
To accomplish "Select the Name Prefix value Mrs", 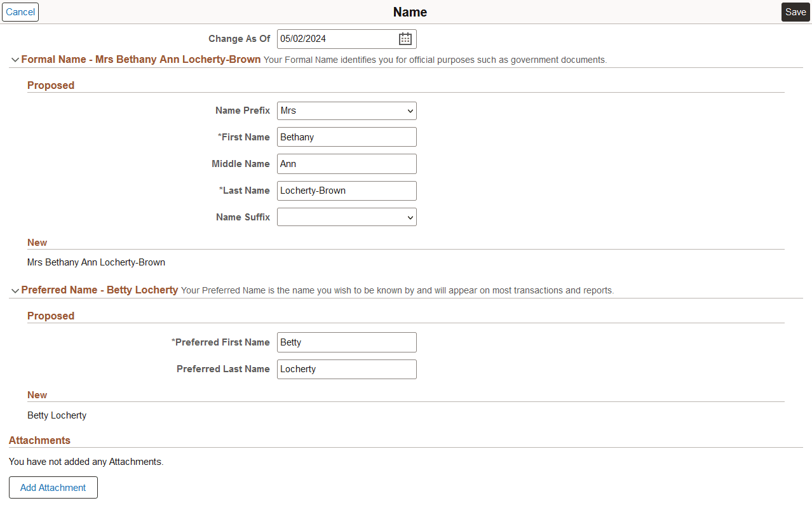I will click(346, 111).
